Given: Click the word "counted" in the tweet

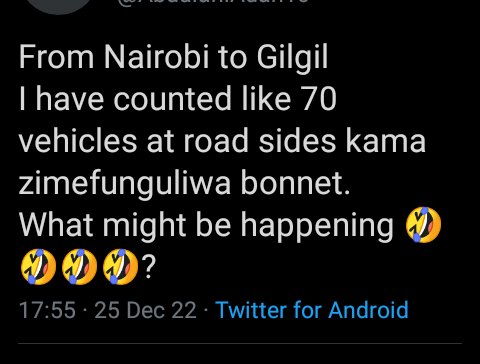Looking at the screenshot, I should (x=172, y=99).
